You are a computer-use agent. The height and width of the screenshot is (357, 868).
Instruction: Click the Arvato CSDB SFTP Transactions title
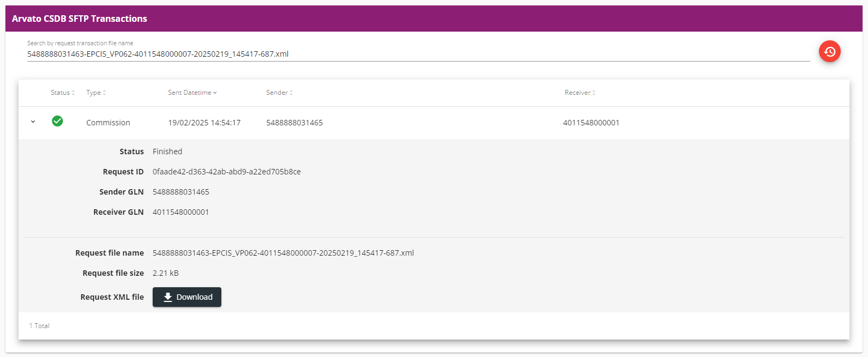80,19
